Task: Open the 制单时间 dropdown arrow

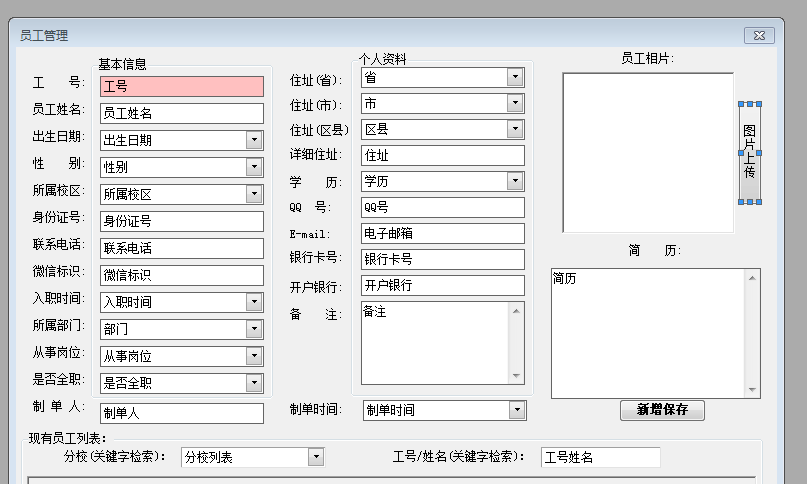Action: (517, 410)
